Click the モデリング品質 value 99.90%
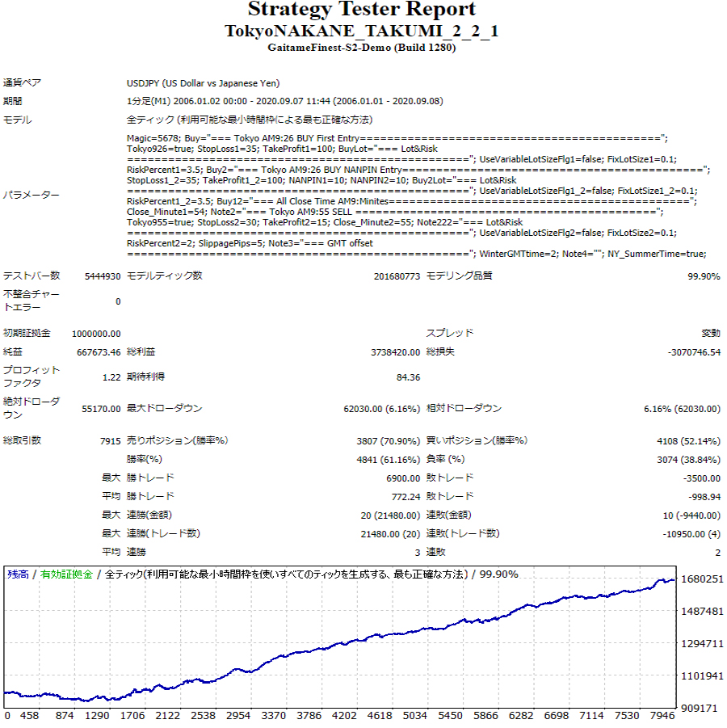Image resolution: width=727 pixels, height=728 pixels. point(704,276)
